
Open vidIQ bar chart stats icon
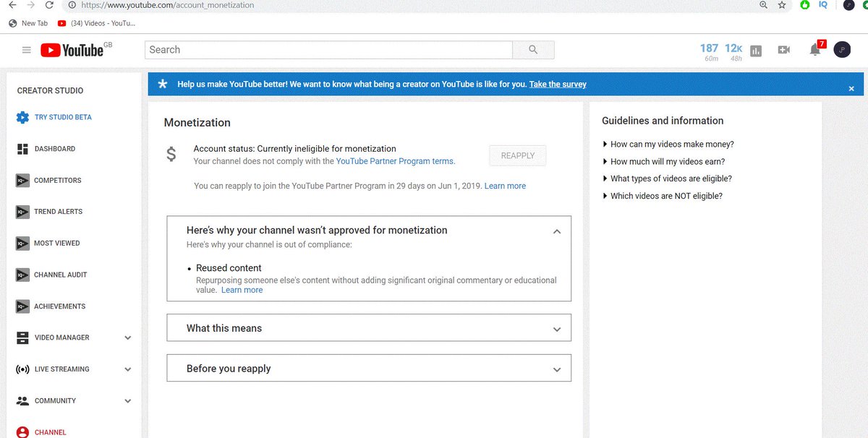(756, 51)
